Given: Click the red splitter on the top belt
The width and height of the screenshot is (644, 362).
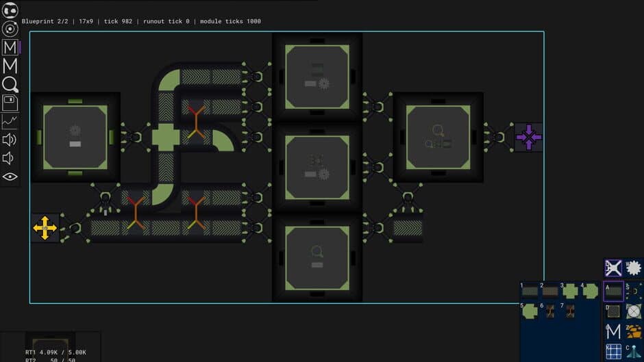Looking at the screenshot, I should (196, 122).
